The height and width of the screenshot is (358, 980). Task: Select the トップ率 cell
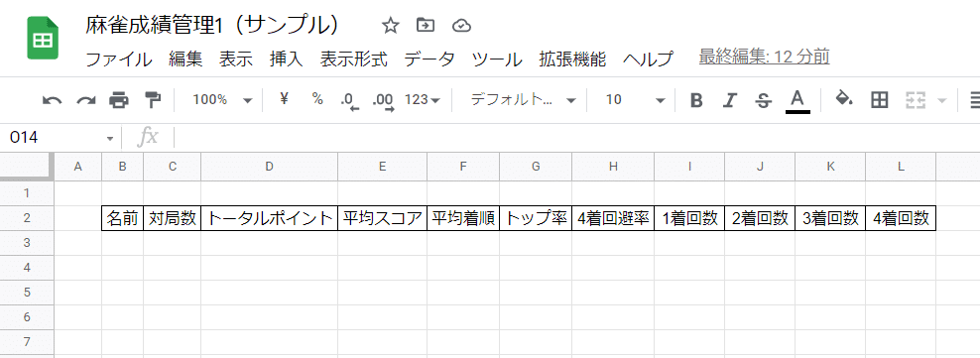(536, 218)
